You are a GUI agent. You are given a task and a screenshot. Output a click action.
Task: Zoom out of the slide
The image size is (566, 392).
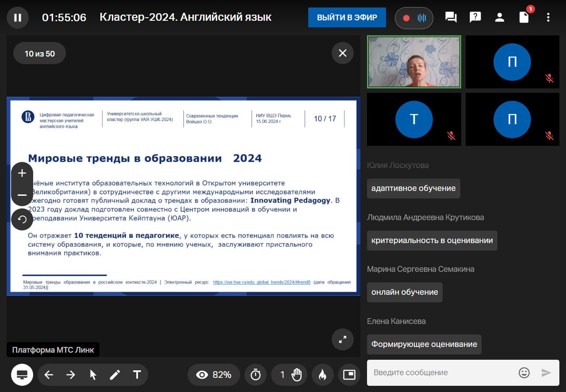pyautogui.click(x=22, y=195)
